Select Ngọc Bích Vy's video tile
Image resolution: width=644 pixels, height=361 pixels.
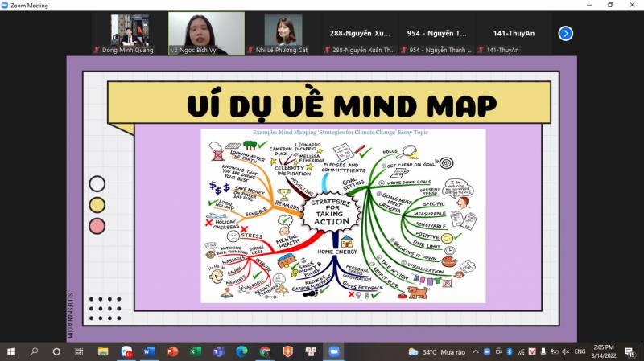206,33
